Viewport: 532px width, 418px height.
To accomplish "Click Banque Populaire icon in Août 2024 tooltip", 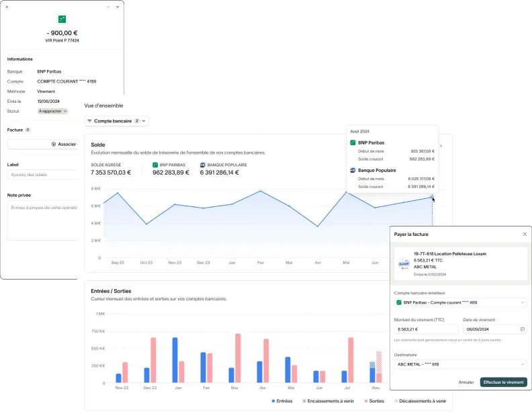I will tap(353, 170).
